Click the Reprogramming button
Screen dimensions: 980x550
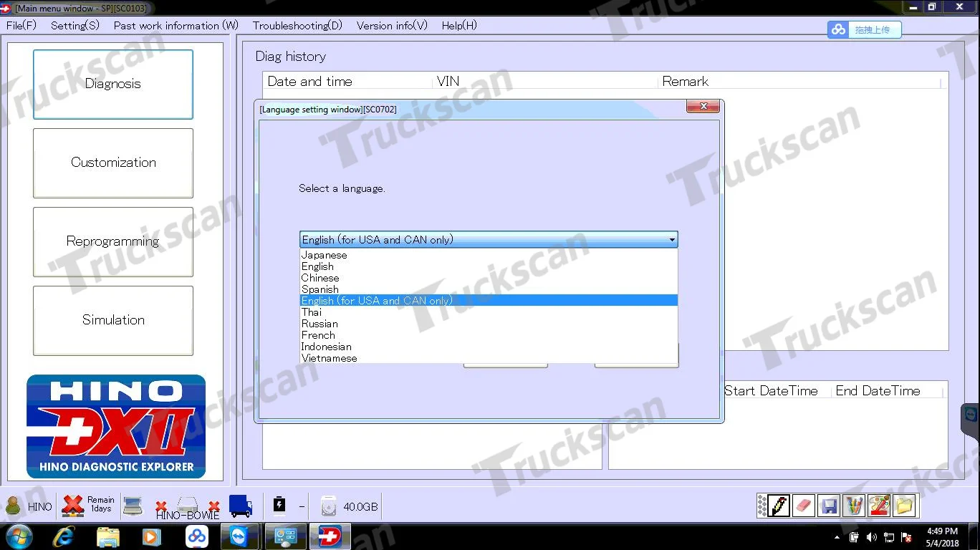[113, 241]
